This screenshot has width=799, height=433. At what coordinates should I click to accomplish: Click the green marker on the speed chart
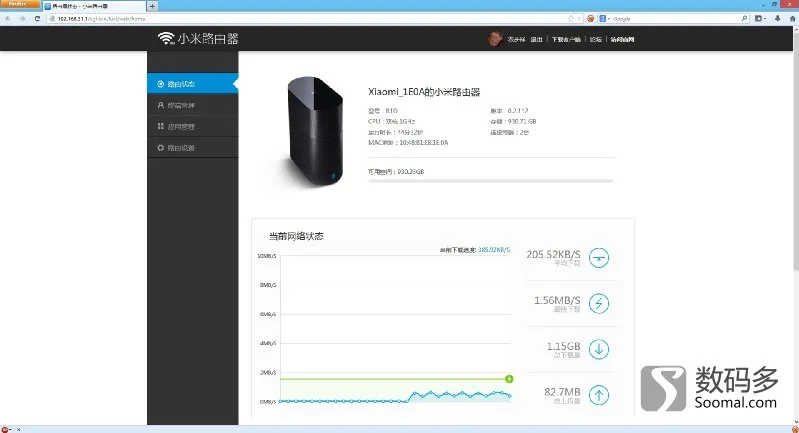coord(509,378)
